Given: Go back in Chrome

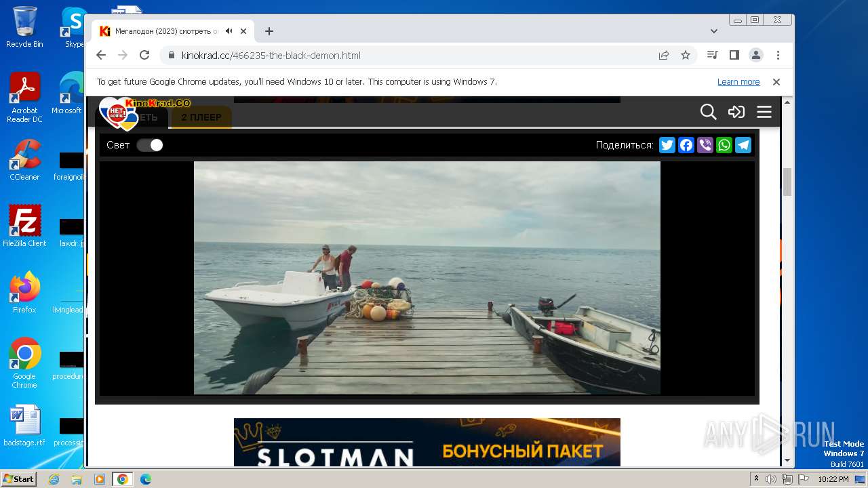Looking at the screenshot, I should coord(101,55).
